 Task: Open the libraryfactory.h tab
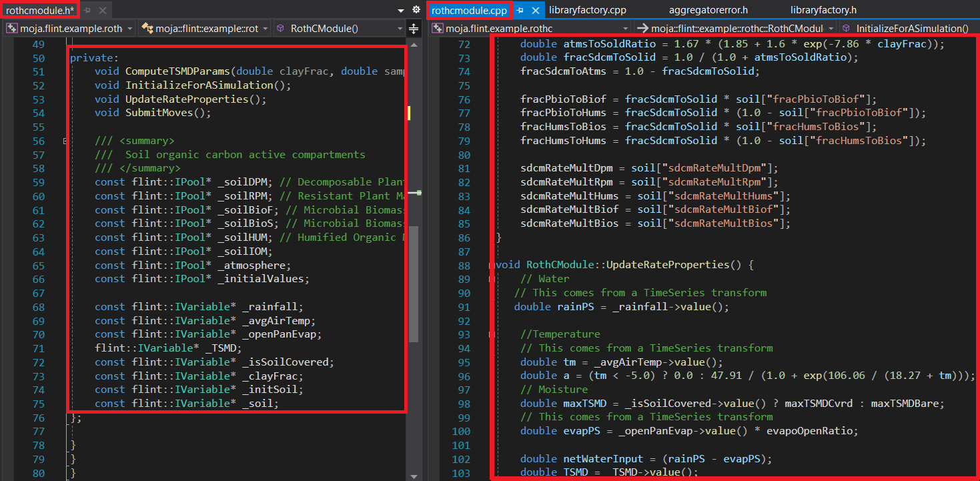point(823,10)
